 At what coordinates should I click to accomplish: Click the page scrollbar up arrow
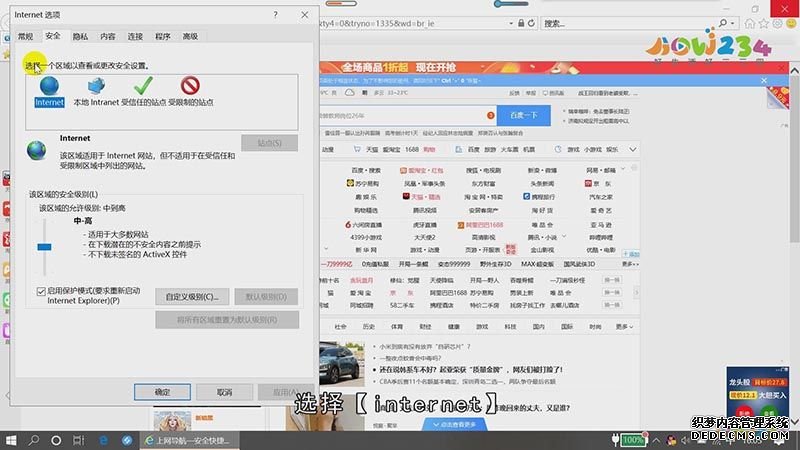pyautogui.click(x=794, y=71)
